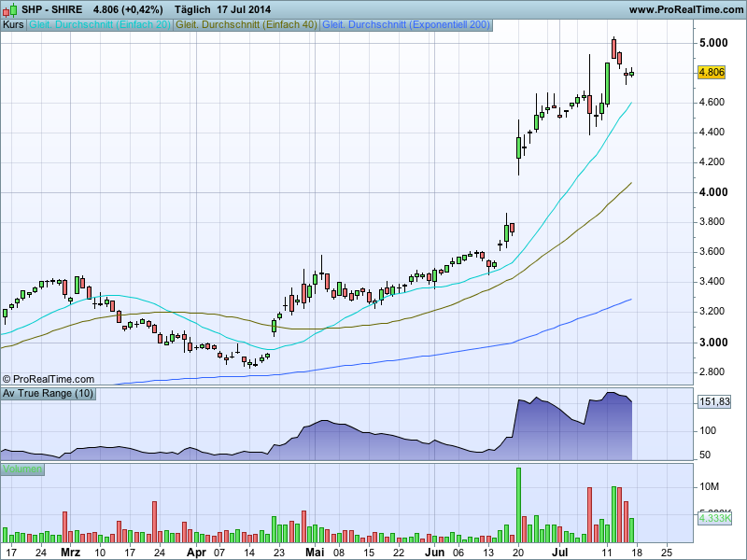
Task: Click the 3.000 price axis label
Action: 713,343
